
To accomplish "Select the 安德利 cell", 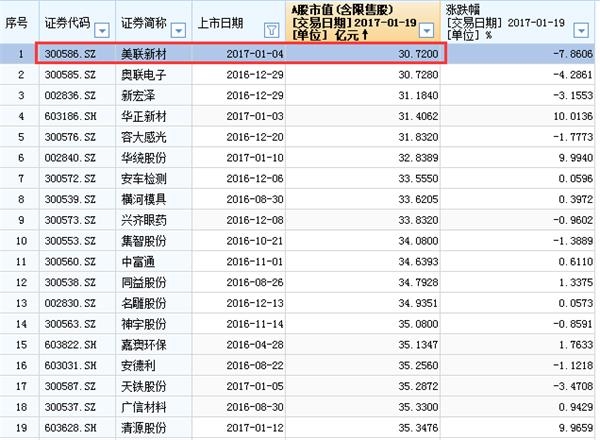I will [138, 365].
